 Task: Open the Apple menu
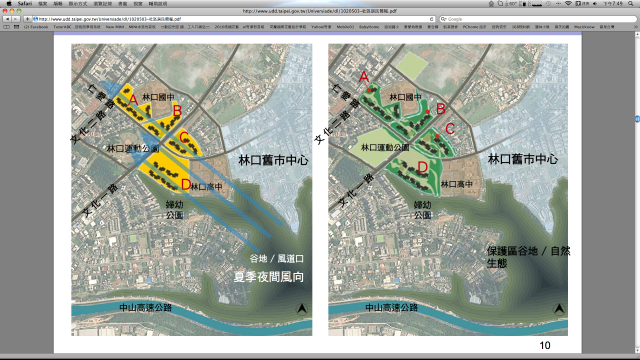coord(9,3)
